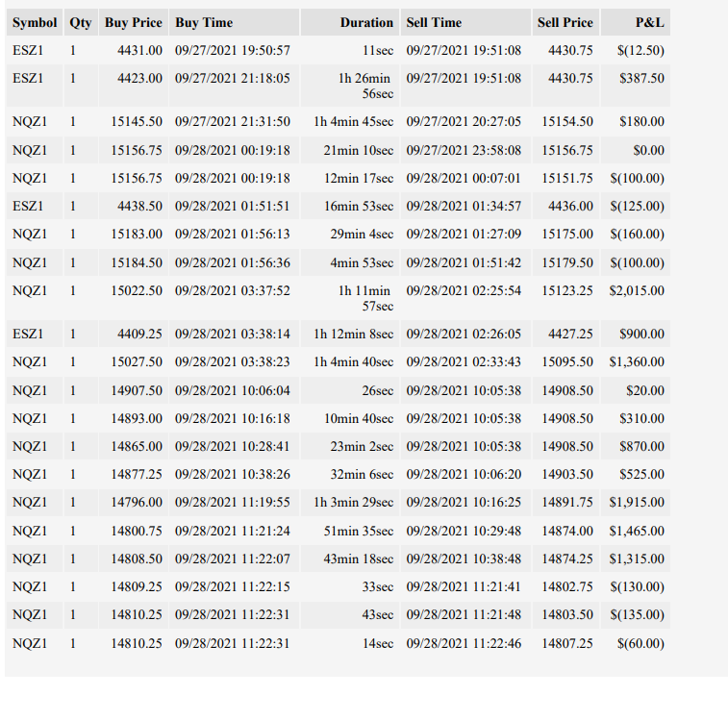This screenshot has width=728, height=720.
Task: Click the P&L column header
Action: (636, 22)
